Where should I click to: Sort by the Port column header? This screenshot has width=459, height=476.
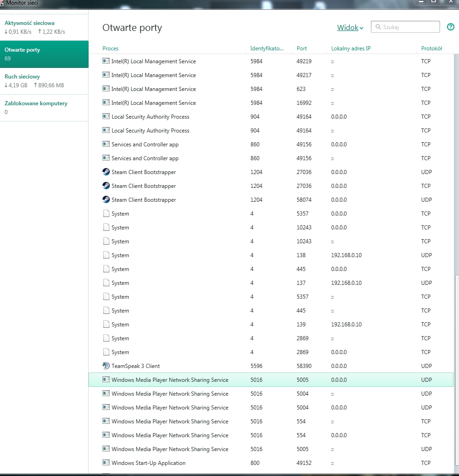[302, 48]
